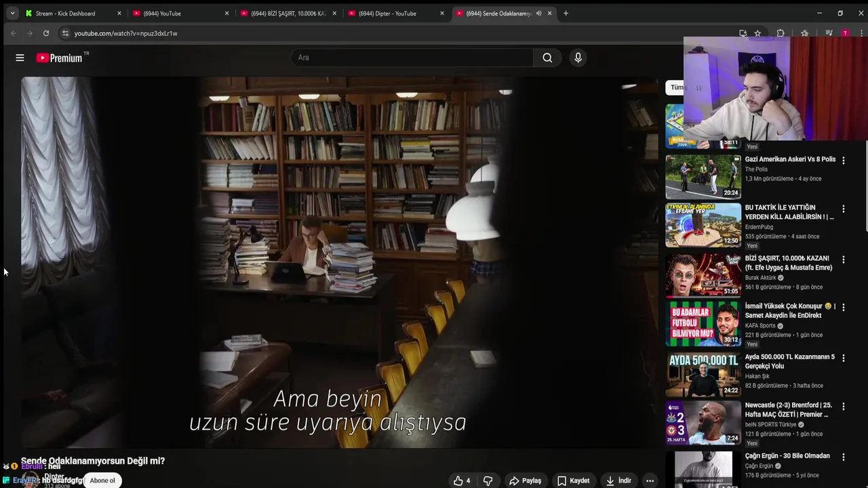Open Gazi Amerikan Askeri Vs 8 Polis thumbnail
Viewport: 868px width, 488px height.
click(x=703, y=177)
